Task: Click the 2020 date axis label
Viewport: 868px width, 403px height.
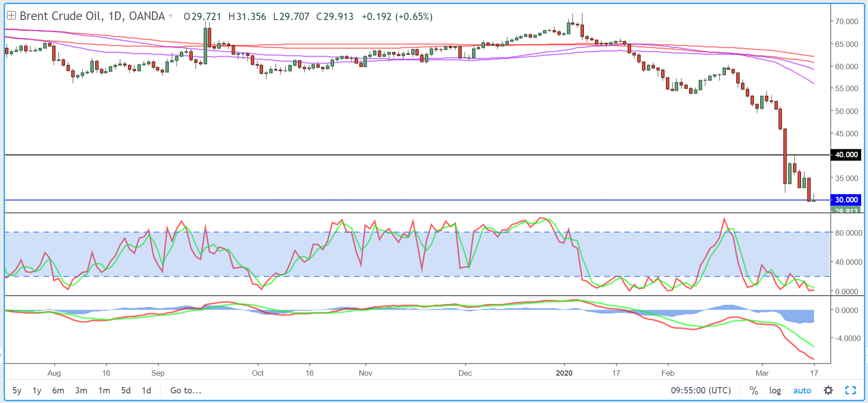Action: [x=564, y=373]
